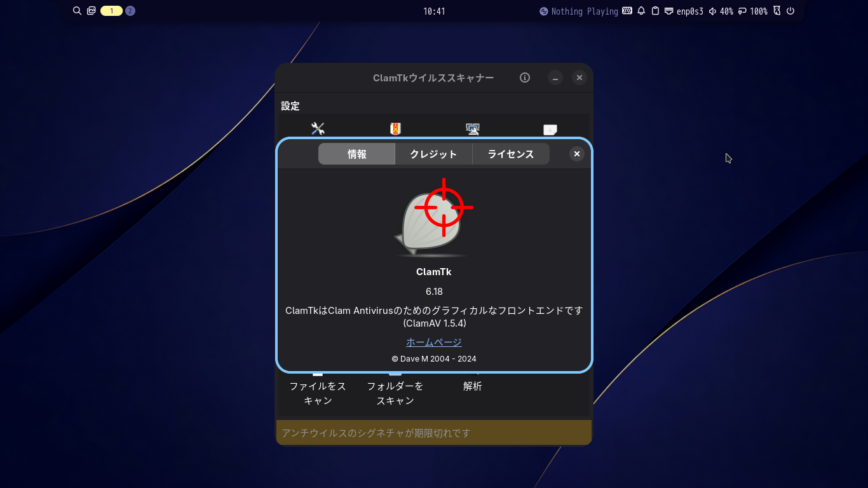
Task: Open the window overview icon in top panel
Action: 92,11
